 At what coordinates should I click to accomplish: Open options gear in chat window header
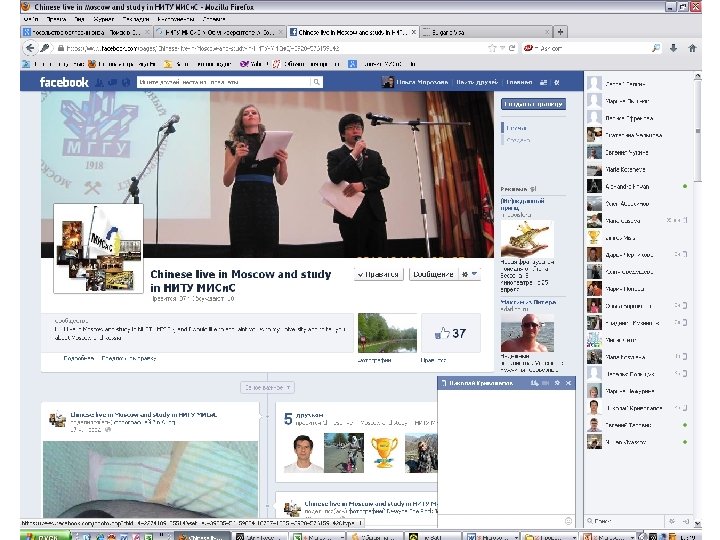(557, 383)
